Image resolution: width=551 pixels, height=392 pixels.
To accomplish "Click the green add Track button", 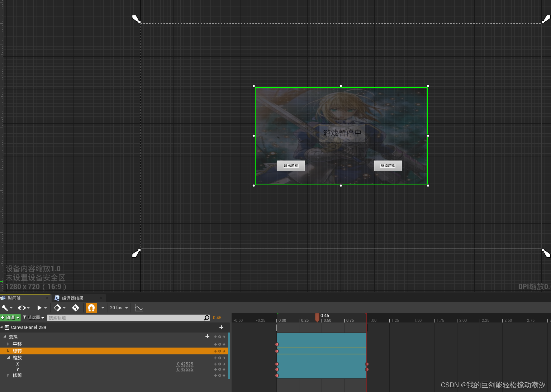I will coord(10,317).
